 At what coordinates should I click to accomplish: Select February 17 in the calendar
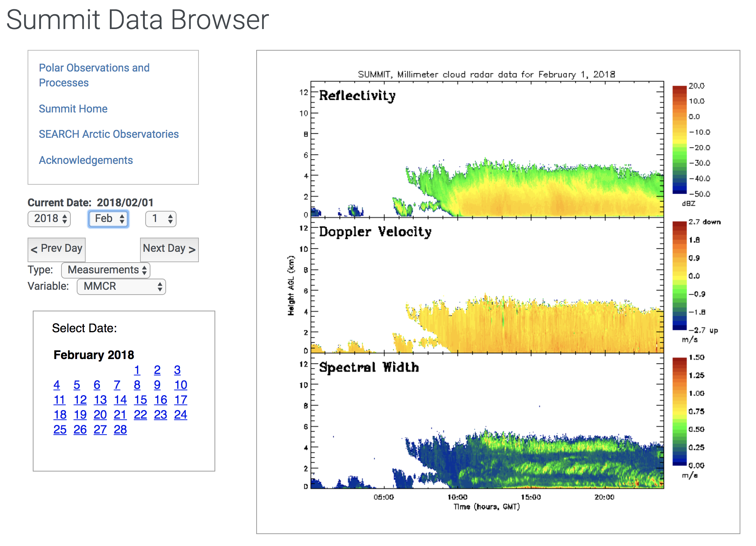click(181, 400)
